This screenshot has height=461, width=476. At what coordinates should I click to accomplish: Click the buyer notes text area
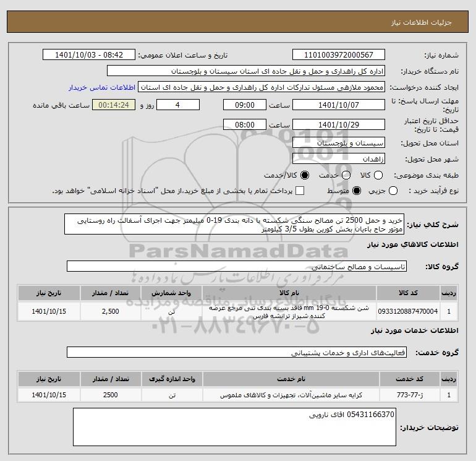click(x=234, y=427)
